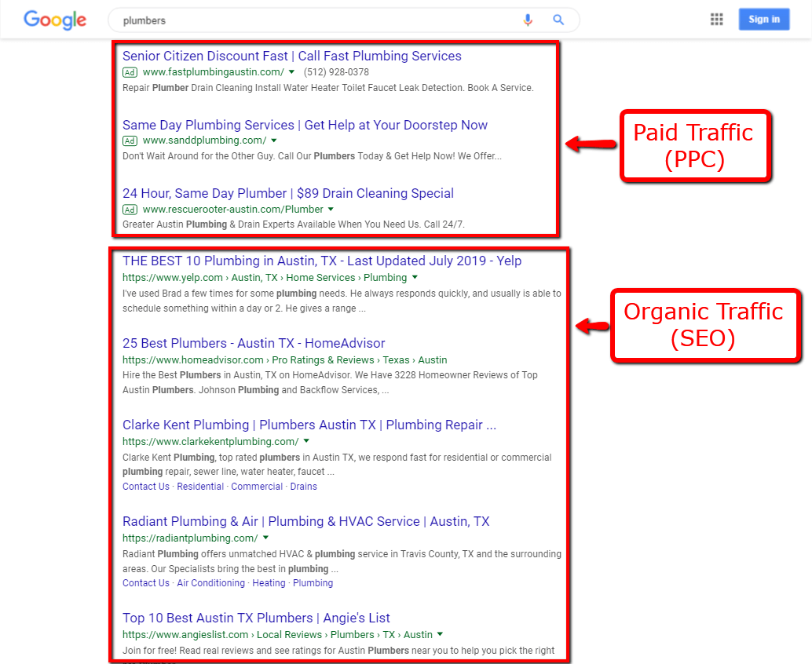Click the Ad badge for sanddplumbing.com
Viewport: 812px width, 664px height.
pos(130,140)
